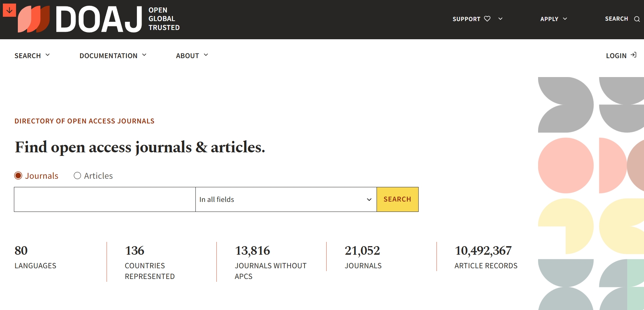Expand the Search navigation chevron
This screenshot has width=644, height=310.
47,55
